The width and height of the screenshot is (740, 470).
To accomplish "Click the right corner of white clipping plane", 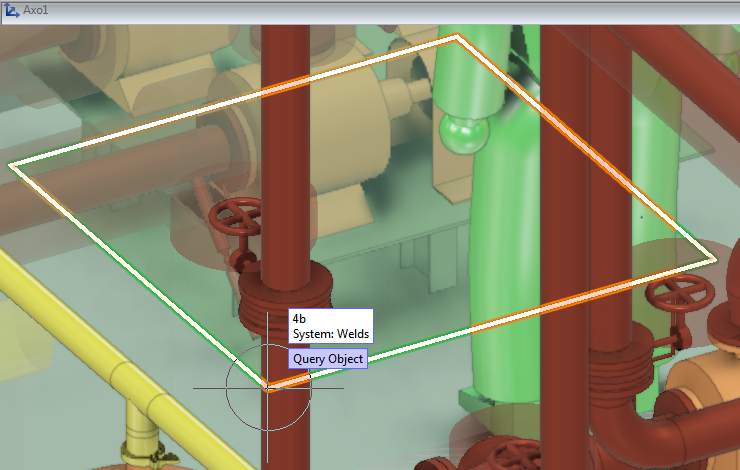I will click(715, 260).
